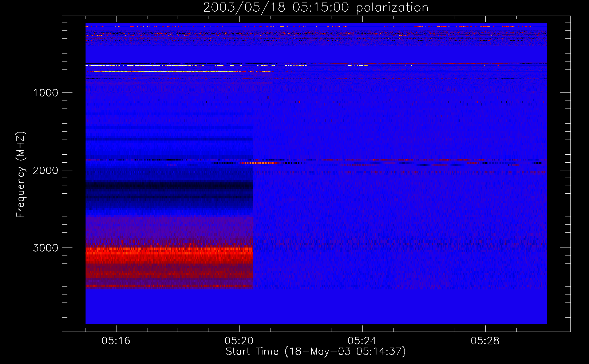Click the 1000 frequency tick label

[x=46, y=93]
